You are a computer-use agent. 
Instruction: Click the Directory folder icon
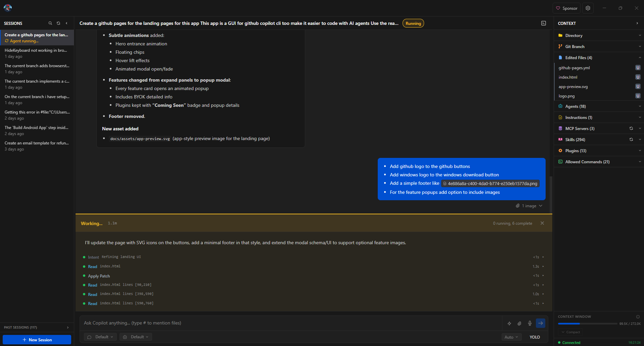pyautogui.click(x=560, y=35)
